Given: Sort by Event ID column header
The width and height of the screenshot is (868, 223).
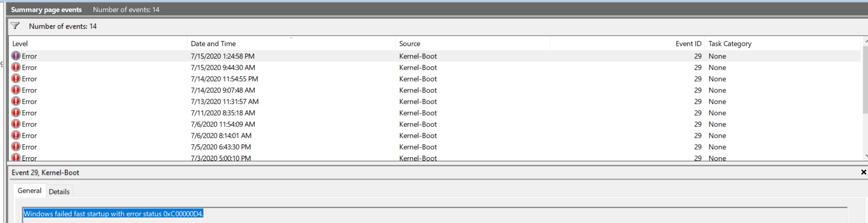Looking at the screenshot, I should (x=688, y=43).
